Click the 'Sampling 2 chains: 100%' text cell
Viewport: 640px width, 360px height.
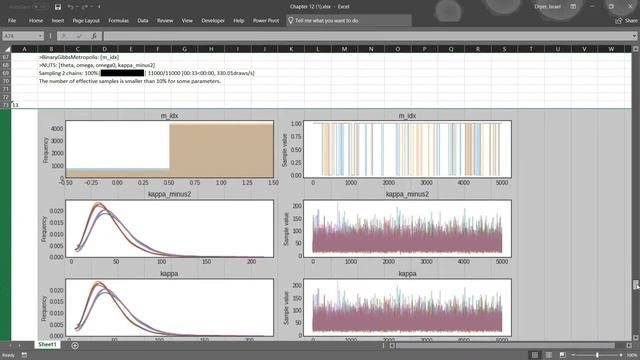pos(68,73)
